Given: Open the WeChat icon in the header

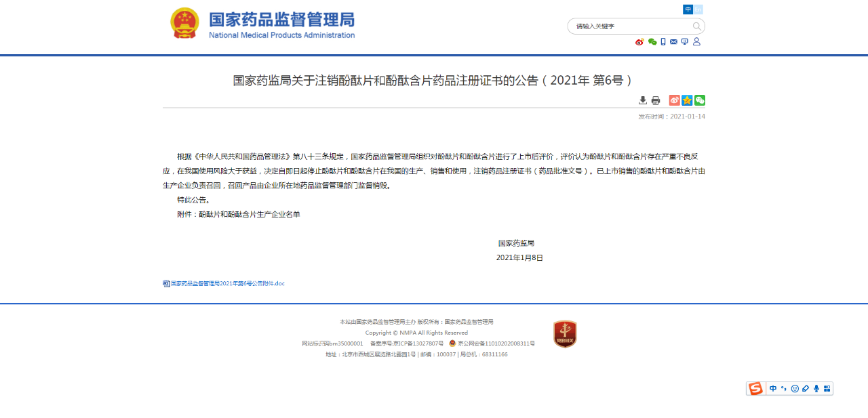Looking at the screenshot, I should coord(652,42).
